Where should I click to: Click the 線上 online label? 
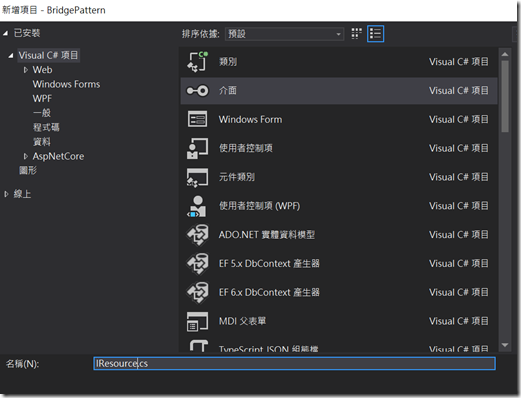(22, 194)
